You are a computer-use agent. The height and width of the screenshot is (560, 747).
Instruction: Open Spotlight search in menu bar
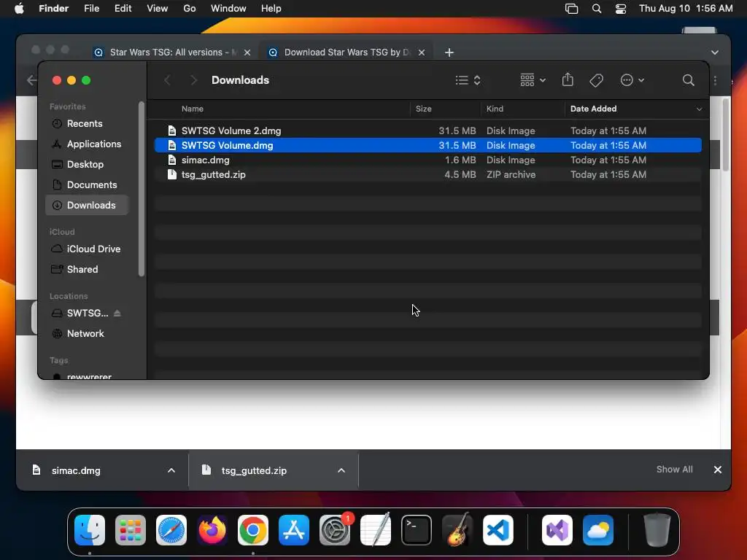point(597,9)
